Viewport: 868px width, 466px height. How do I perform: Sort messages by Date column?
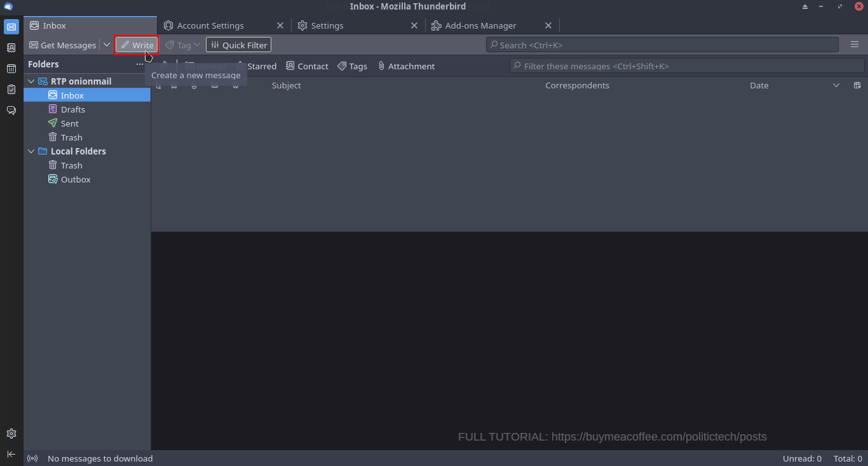coord(759,85)
